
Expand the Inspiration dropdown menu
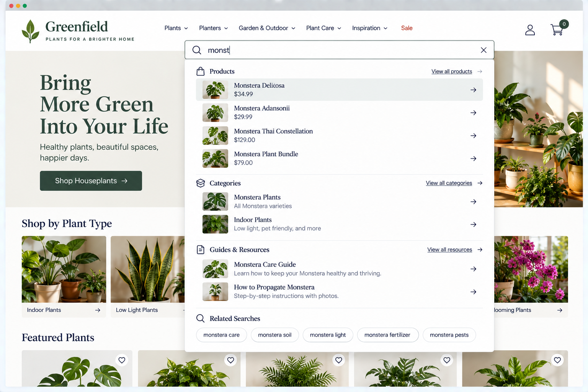370,28
